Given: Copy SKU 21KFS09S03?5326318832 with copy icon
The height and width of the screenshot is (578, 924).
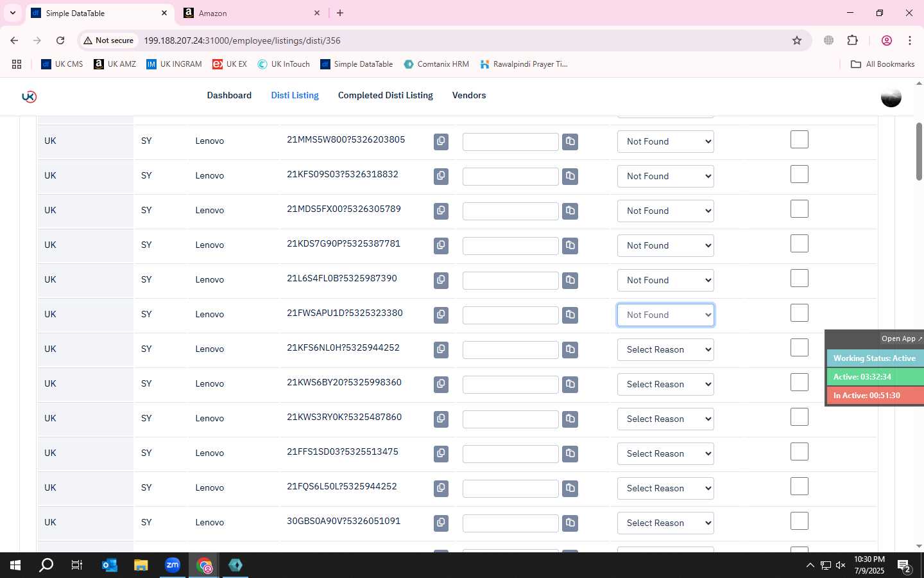Looking at the screenshot, I should pos(441,176).
